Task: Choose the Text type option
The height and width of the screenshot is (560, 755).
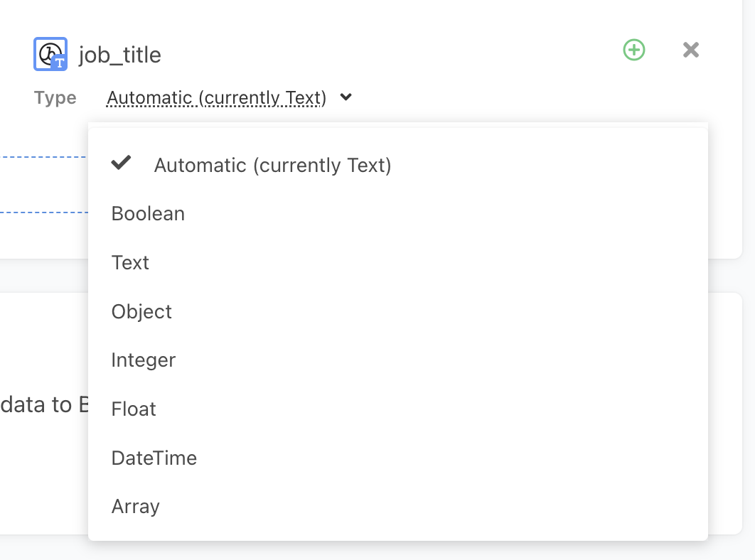Action: click(x=130, y=263)
